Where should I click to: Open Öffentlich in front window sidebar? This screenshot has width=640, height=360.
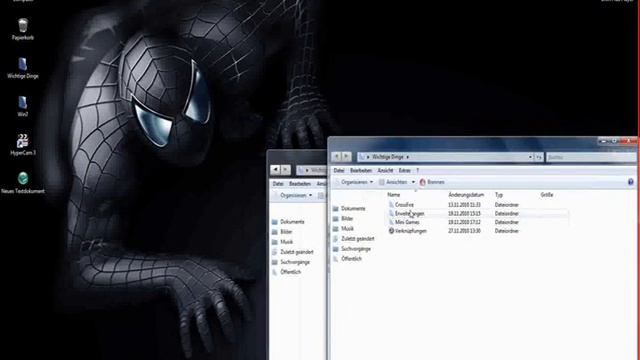click(x=347, y=259)
